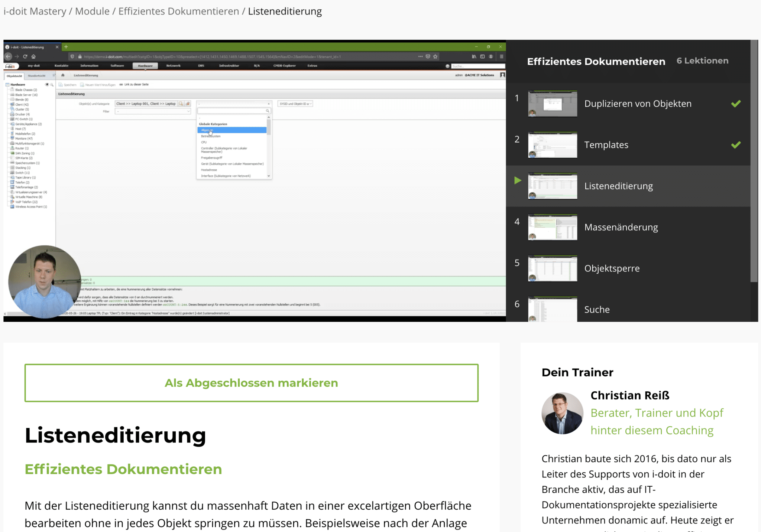761x532 pixels.
Task: Click the bookmark star in the address bar
Action: (435, 56)
